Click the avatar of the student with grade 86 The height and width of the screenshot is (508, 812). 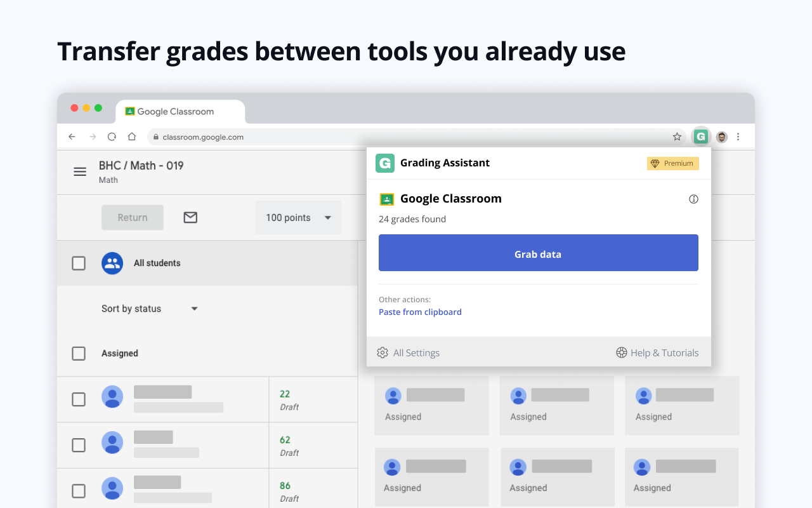112,488
